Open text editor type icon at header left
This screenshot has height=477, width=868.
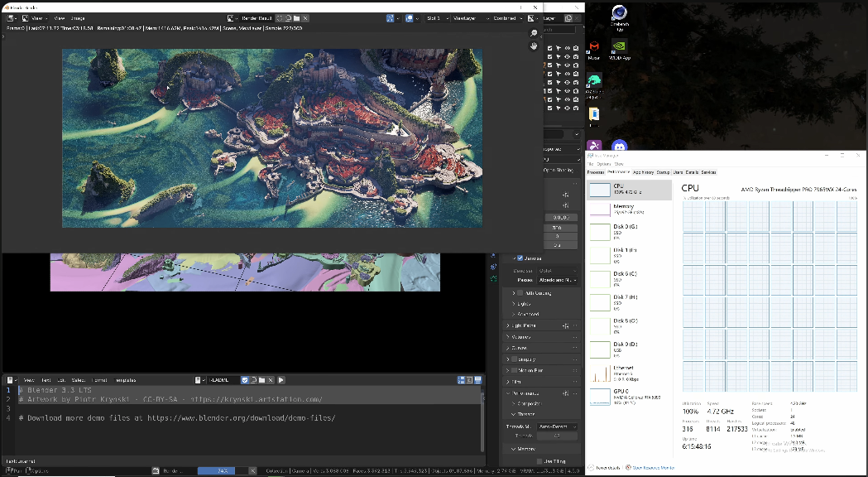(11, 380)
